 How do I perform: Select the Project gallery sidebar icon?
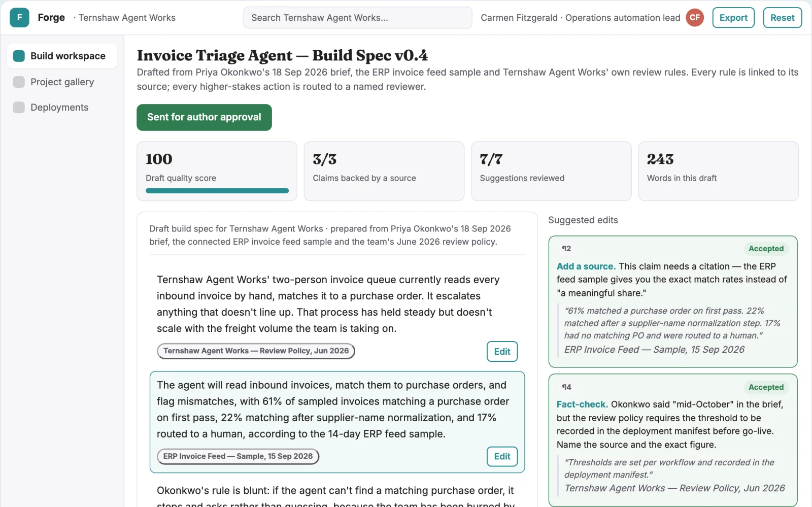[19, 82]
